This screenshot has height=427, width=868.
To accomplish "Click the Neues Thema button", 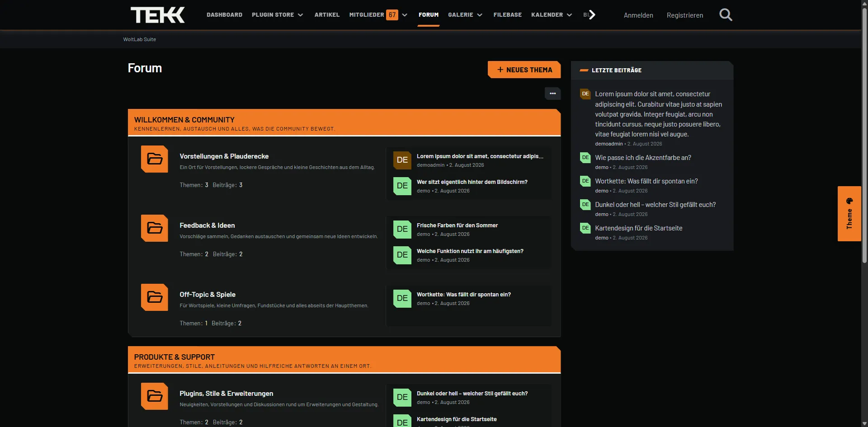I will click(524, 70).
